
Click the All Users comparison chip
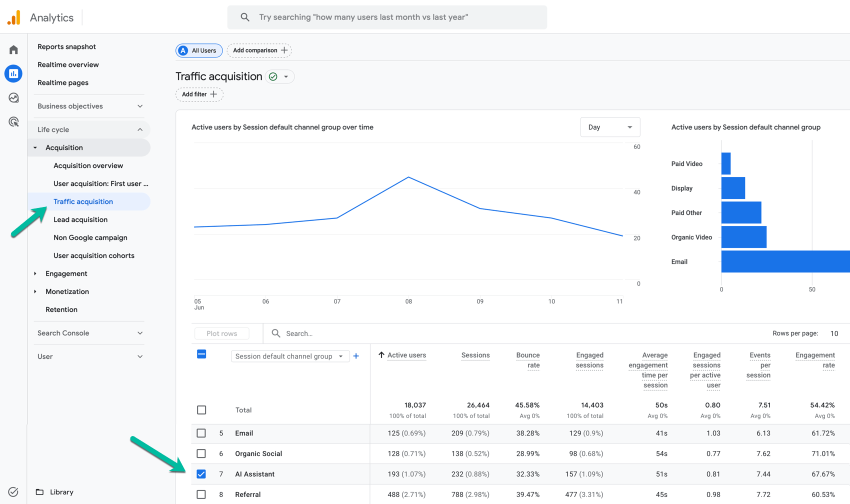(199, 50)
